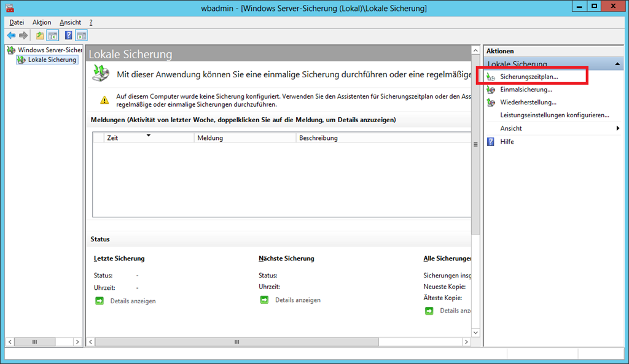The image size is (629, 364).
Task: Select Lokale Sicherung in the tree
Action: coord(52,60)
